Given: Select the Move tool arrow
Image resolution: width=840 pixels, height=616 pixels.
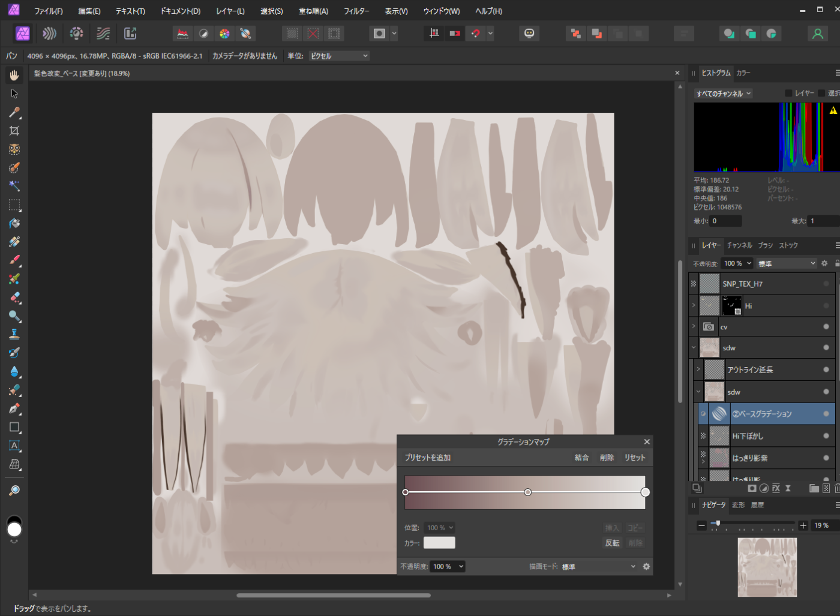Looking at the screenshot, I should tap(14, 94).
